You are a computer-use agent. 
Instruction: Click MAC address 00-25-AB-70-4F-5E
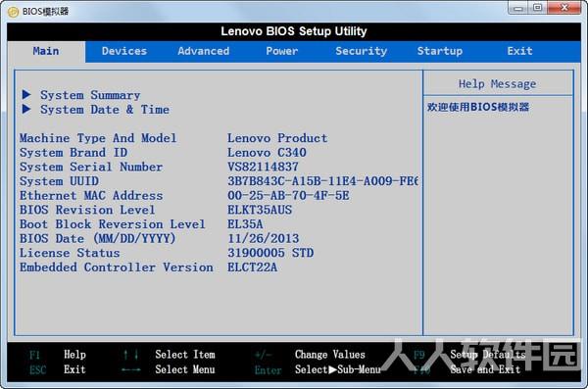pyautogui.click(x=288, y=196)
